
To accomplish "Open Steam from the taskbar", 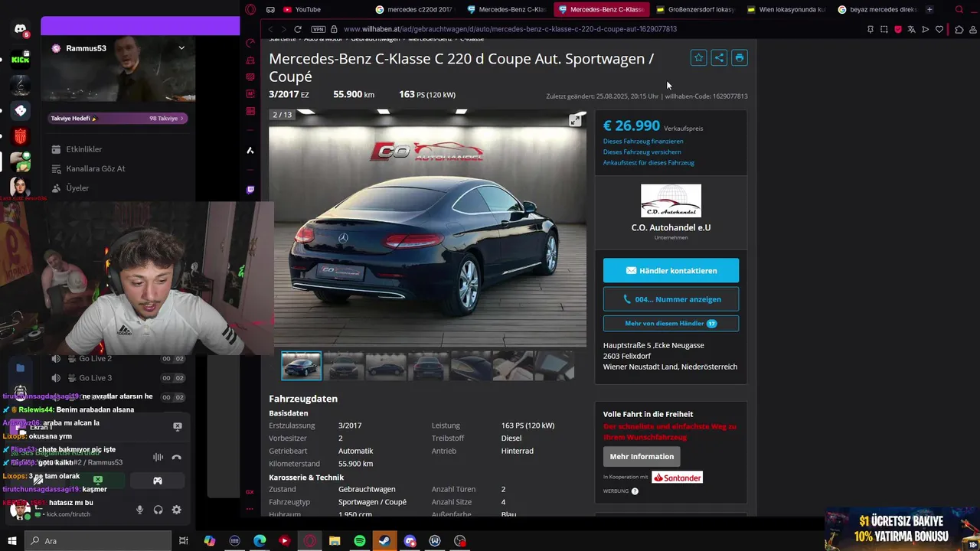I will tap(384, 541).
